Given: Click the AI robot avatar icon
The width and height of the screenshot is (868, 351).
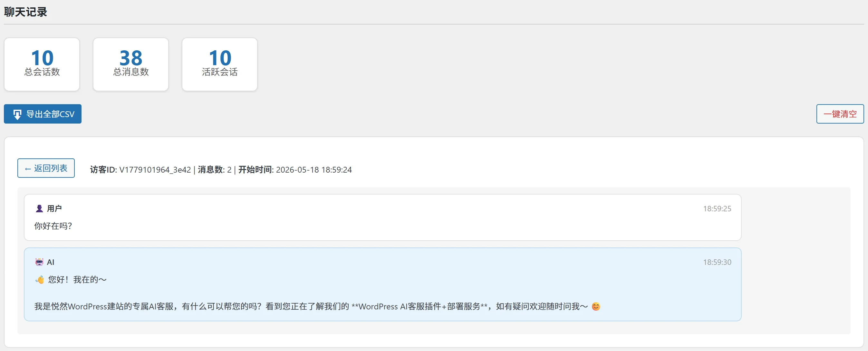Looking at the screenshot, I should point(39,262).
